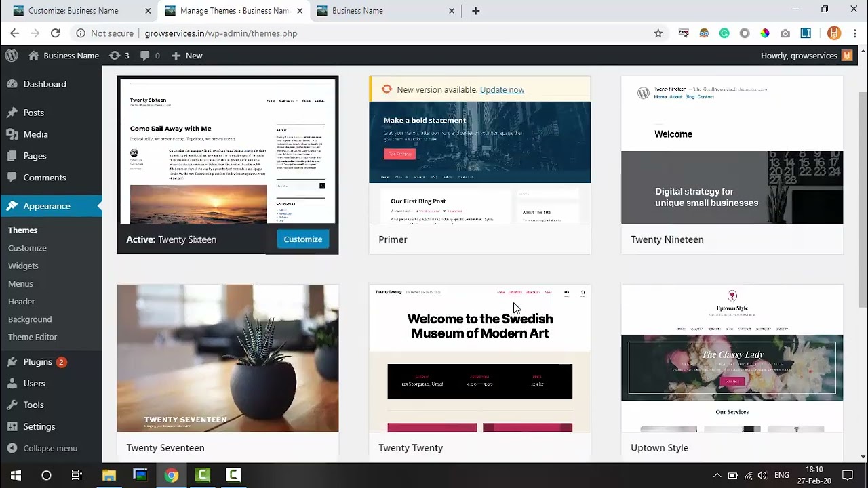The height and width of the screenshot is (488, 868).
Task: Open the Windows notification center
Action: (x=847, y=475)
